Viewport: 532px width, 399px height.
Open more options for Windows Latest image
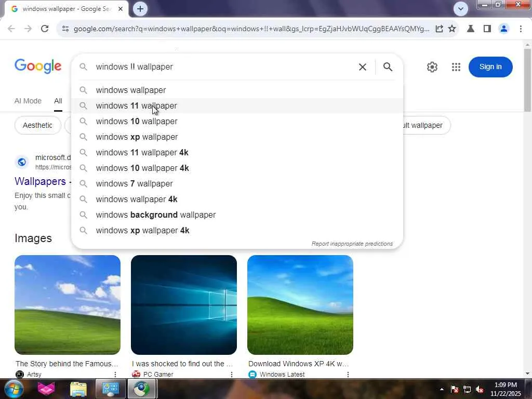[x=348, y=374]
